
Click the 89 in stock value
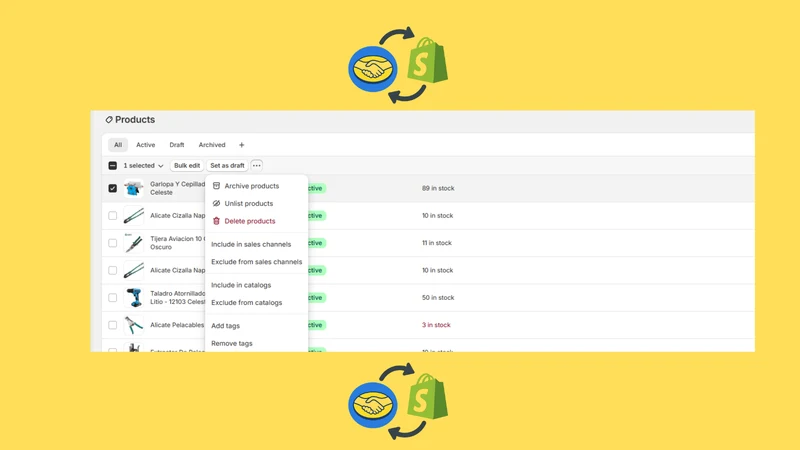[x=438, y=188]
